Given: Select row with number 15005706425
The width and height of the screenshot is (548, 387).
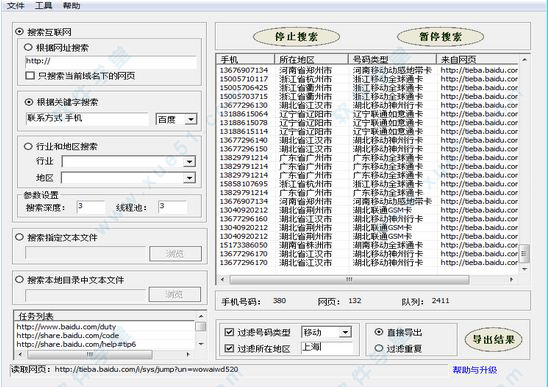Looking at the screenshot, I should click(x=368, y=88).
